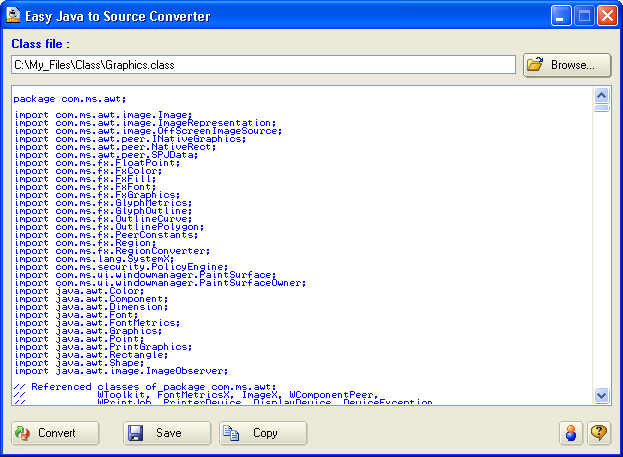Click 'import java.awt.image.ImageObserver;' line

pyautogui.click(x=121, y=371)
